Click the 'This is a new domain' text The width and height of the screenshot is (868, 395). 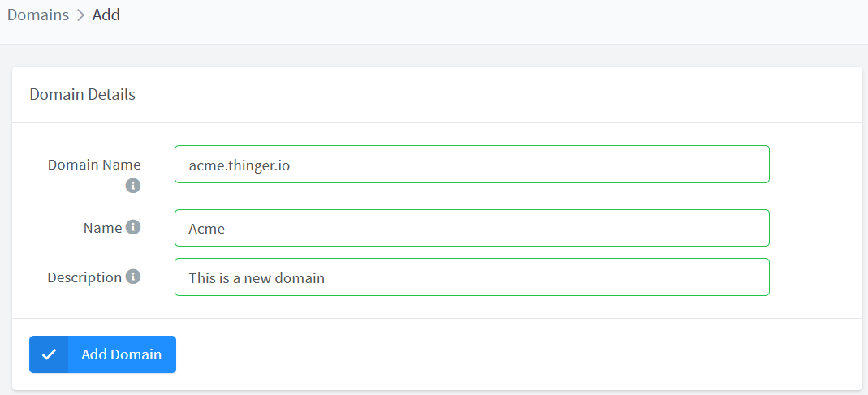(257, 277)
